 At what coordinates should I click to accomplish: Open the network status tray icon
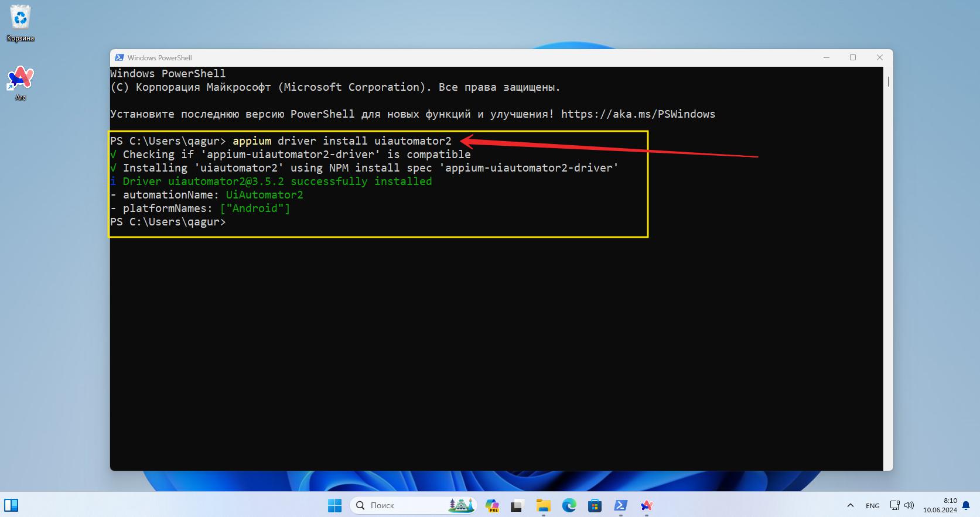coord(894,505)
